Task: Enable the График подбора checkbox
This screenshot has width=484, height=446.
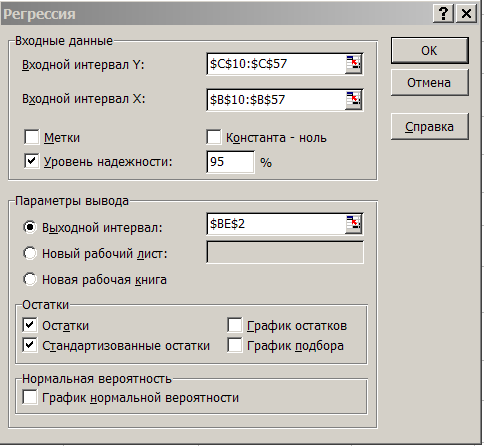Action: click(x=235, y=345)
